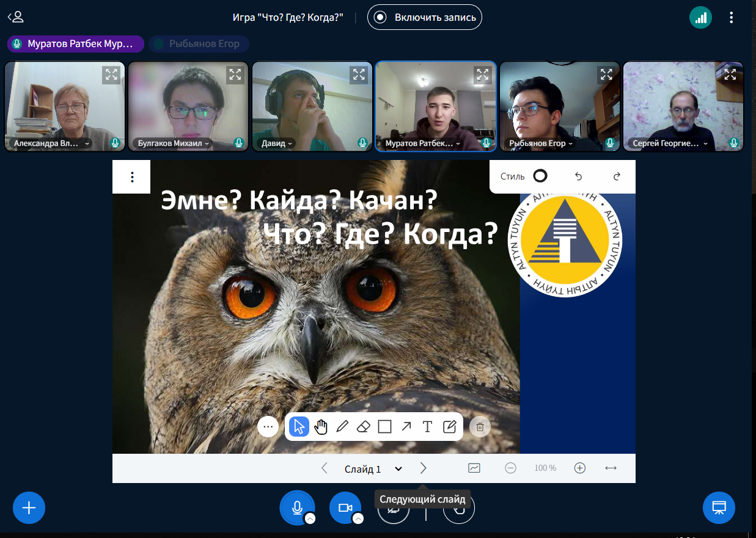The image size is (756, 538).
Task: Open the three-dot options menu top right
Action: [731, 17]
